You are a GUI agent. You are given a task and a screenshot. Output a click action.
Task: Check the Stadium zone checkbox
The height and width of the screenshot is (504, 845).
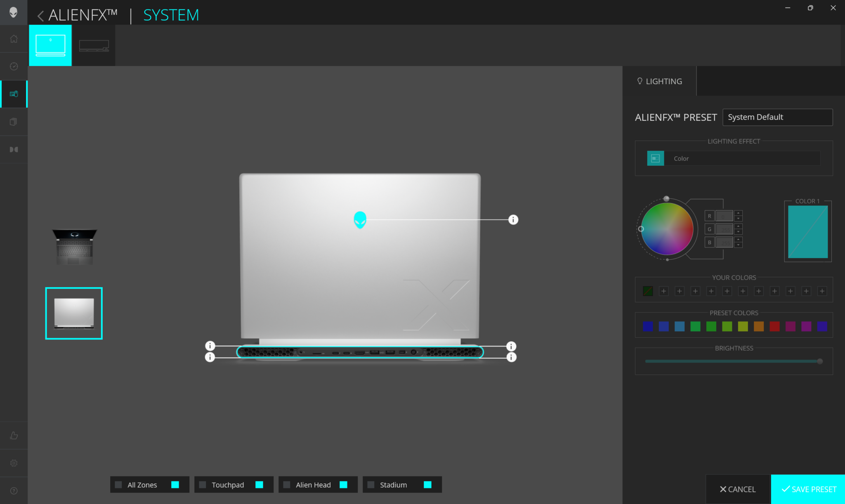click(371, 485)
